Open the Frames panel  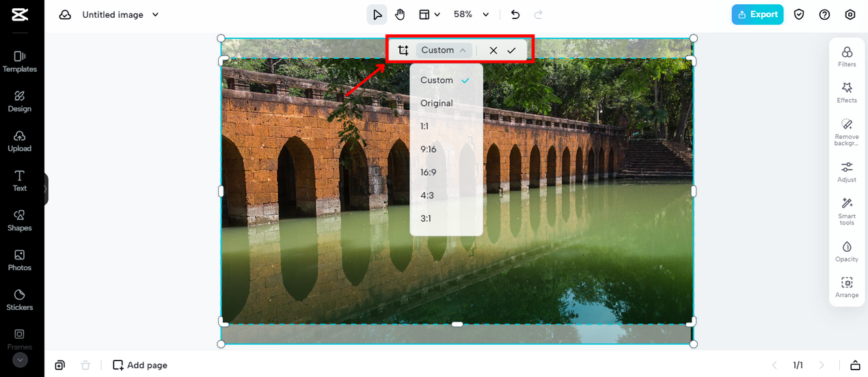(x=19, y=338)
